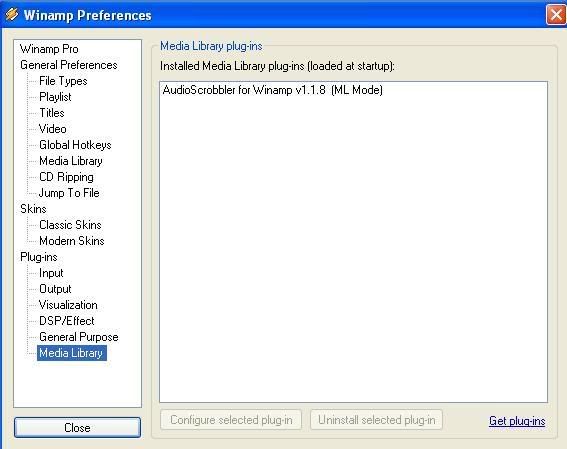Open the Get plug-ins link

click(517, 421)
